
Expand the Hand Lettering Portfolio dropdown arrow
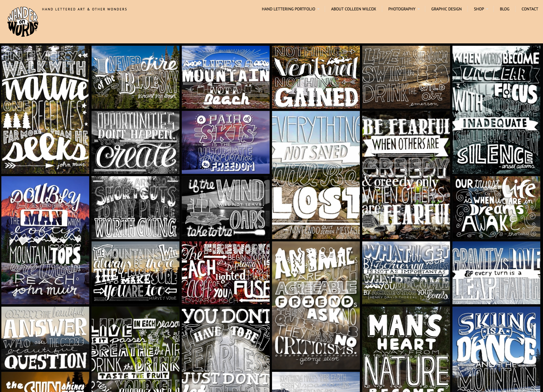tap(318, 9)
